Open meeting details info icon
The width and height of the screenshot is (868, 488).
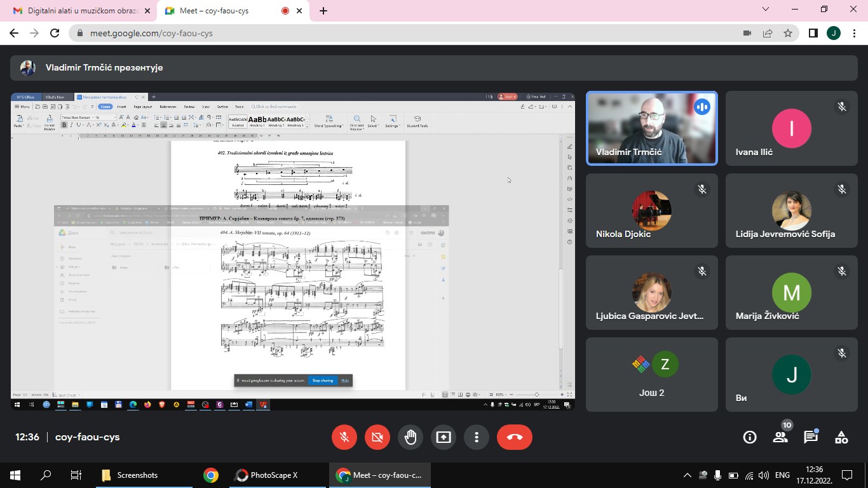pyautogui.click(x=750, y=437)
